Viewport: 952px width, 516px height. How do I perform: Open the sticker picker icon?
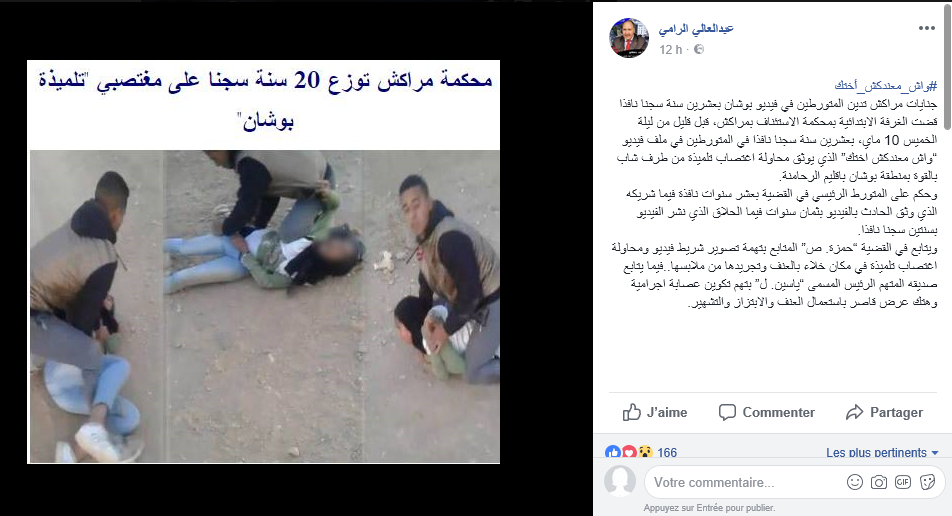(x=927, y=482)
